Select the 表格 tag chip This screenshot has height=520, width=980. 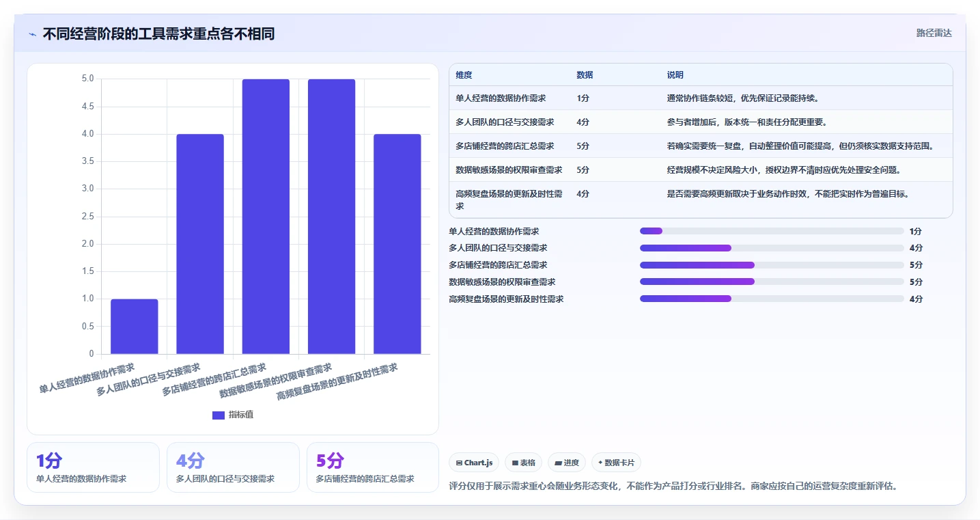point(523,463)
